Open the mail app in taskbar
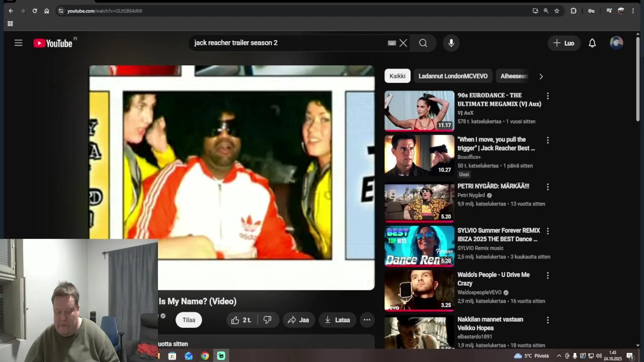 189,356
